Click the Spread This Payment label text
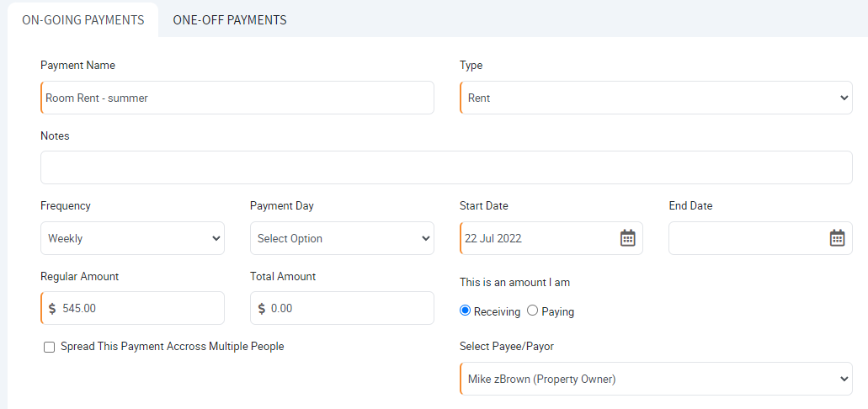The width and height of the screenshot is (868, 409). [x=172, y=347]
